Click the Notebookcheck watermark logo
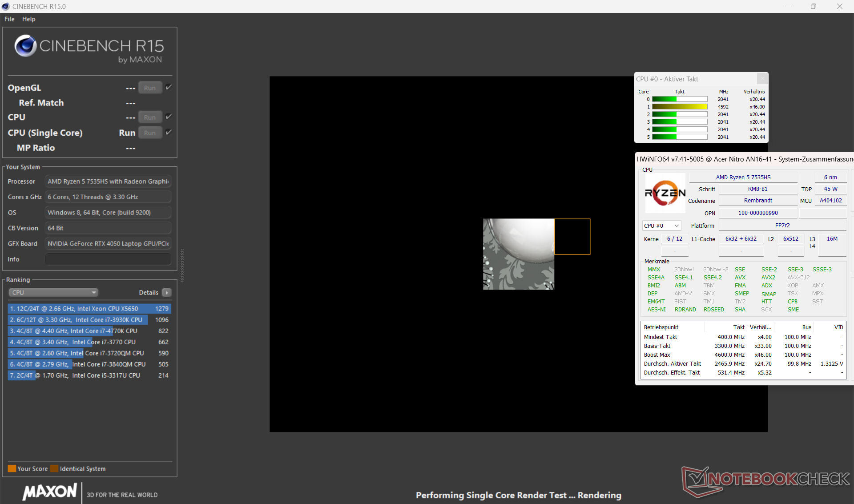The image size is (854, 504). tap(765, 480)
